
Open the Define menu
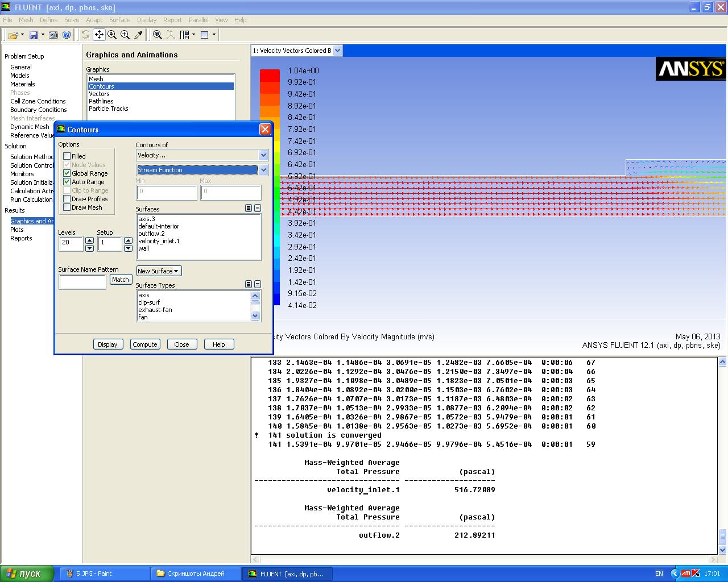click(49, 20)
